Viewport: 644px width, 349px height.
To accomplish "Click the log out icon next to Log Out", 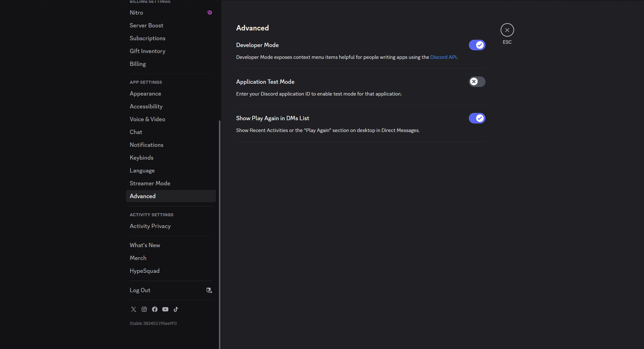I will [x=209, y=290].
